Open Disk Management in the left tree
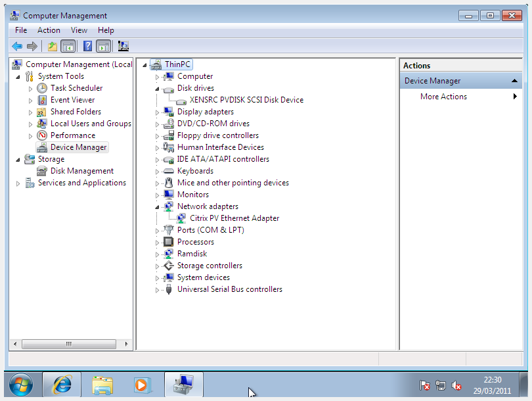 (x=81, y=171)
